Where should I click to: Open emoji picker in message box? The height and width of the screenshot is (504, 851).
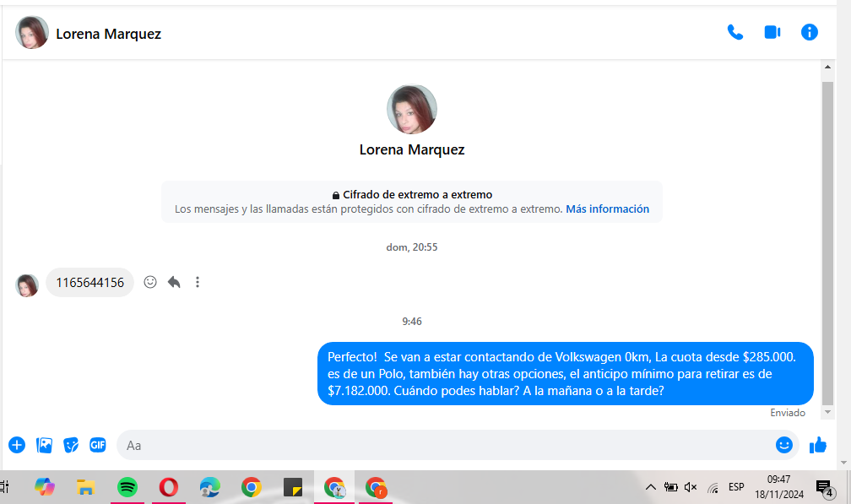tap(783, 445)
